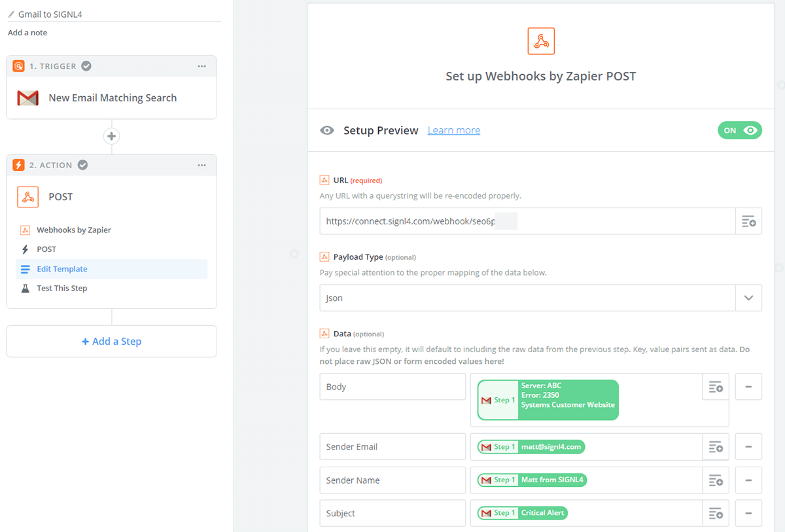Image resolution: width=785 pixels, height=532 pixels.
Task: Open the three-dot menu on the Trigger step
Action: click(x=202, y=66)
